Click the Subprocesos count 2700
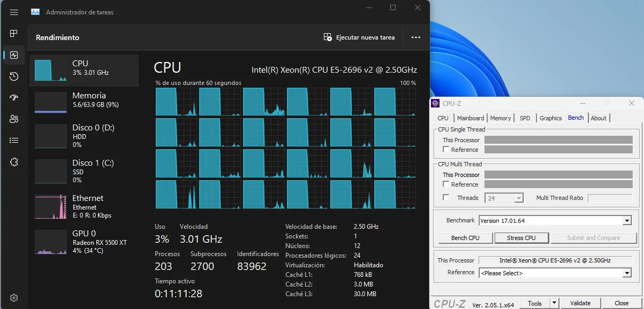Image resolution: width=644 pixels, height=309 pixels. pyautogui.click(x=202, y=266)
